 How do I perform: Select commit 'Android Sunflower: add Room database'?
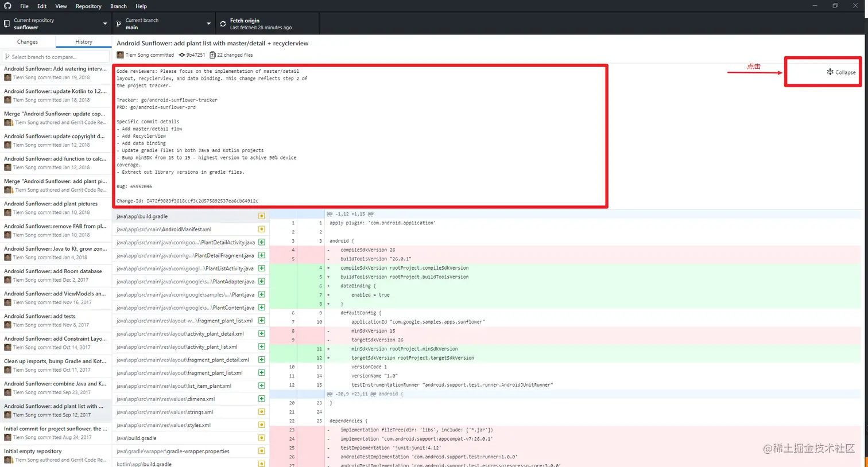coord(56,275)
